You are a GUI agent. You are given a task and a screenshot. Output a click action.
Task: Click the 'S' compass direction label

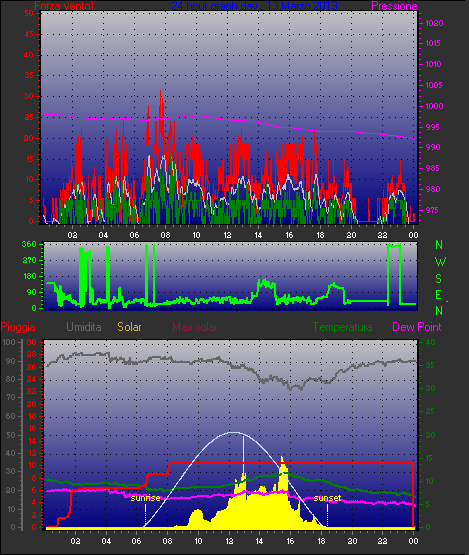(x=439, y=279)
